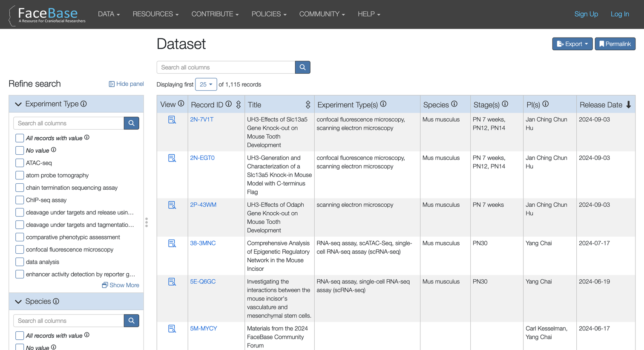
Task: Click inside the Search all columns field
Action: click(226, 67)
